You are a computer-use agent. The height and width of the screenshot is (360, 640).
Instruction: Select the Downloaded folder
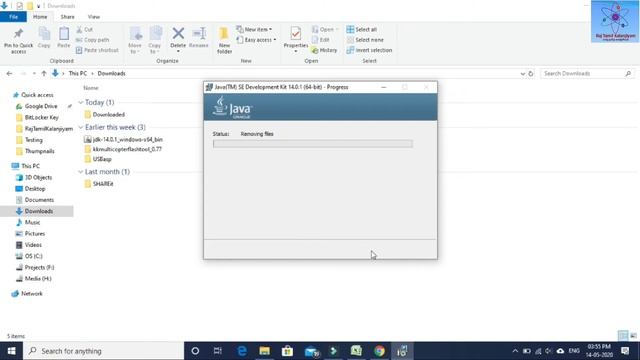coord(104,115)
